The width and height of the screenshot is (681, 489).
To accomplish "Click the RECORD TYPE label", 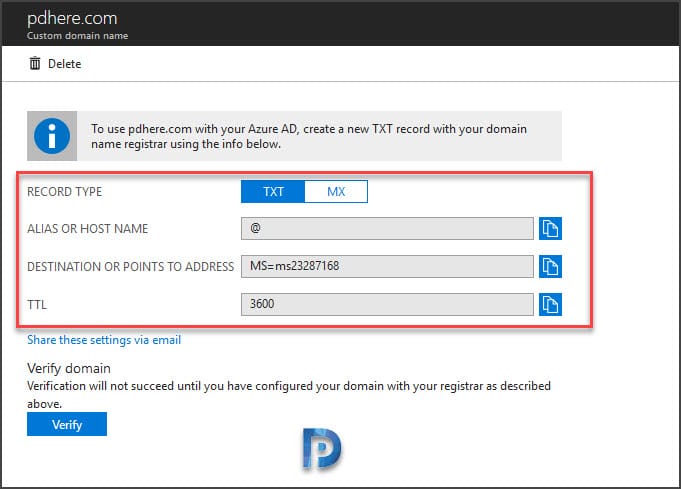I will click(x=64, y=192).
